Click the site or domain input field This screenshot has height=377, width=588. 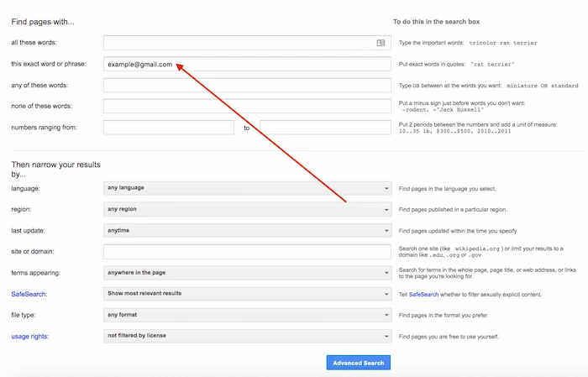tap(247, 251)
